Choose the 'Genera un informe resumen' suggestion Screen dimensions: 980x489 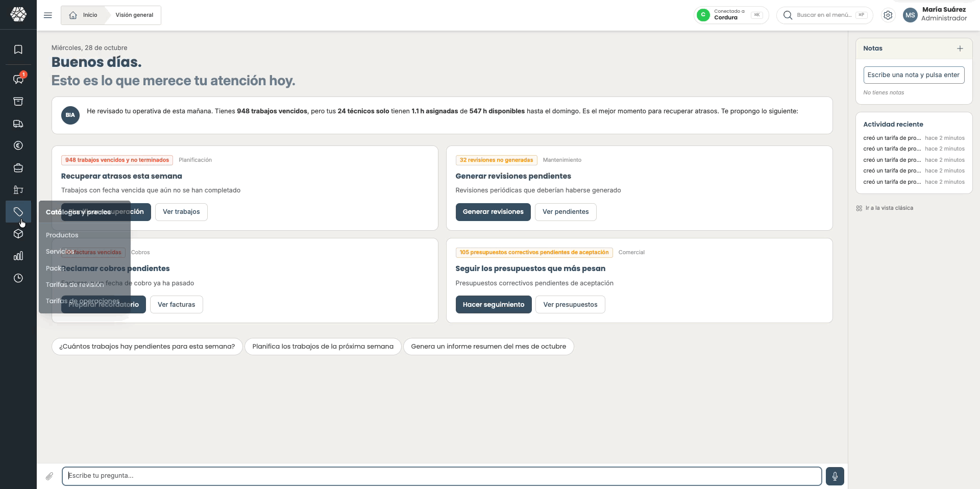click(x=488, y=347)
